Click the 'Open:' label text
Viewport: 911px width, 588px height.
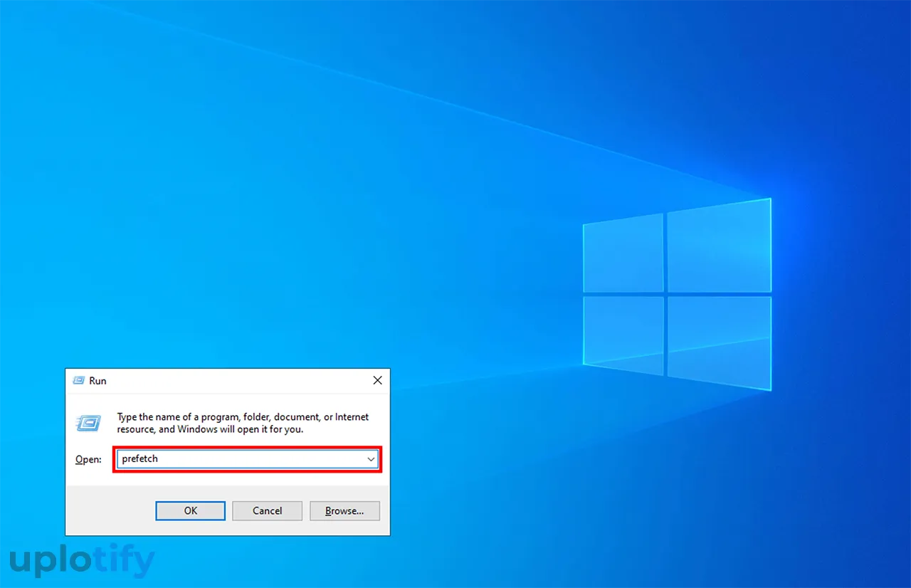88,460
